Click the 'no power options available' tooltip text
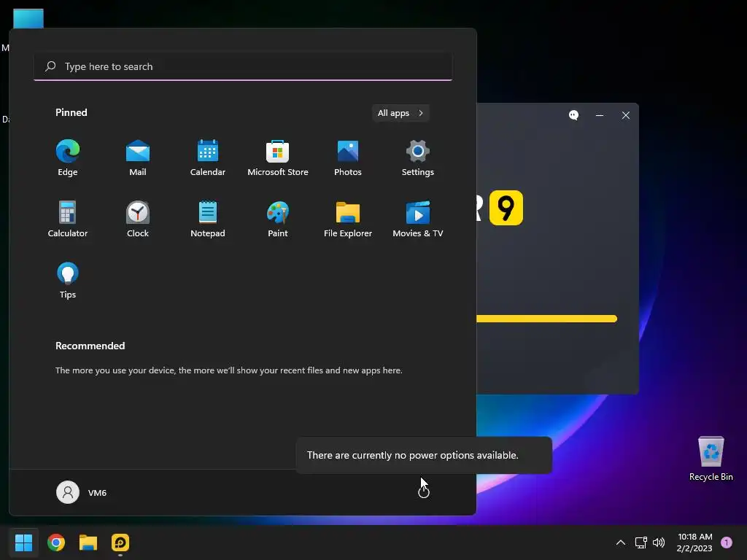The height and width of the screenshot is (560, 747). [x=413, y=455]
